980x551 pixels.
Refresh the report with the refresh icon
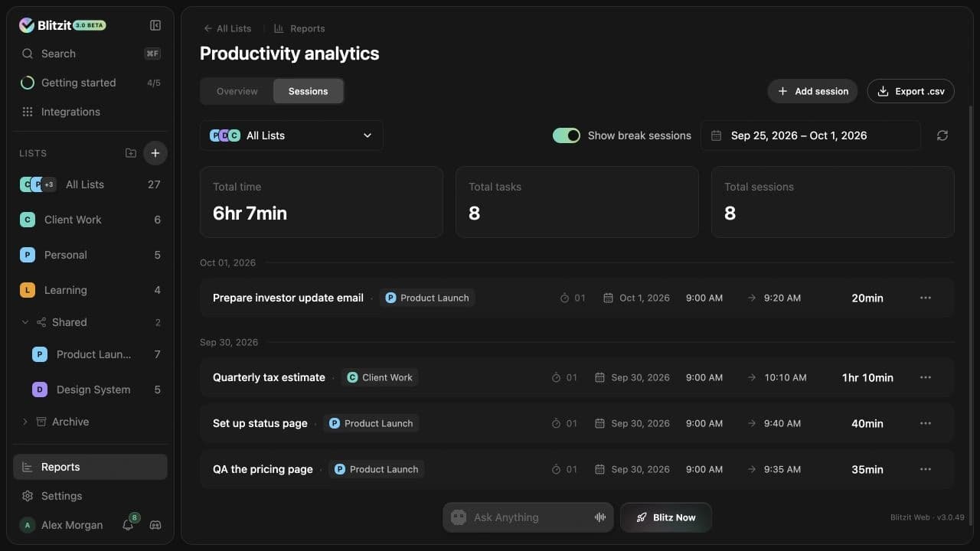(x=942, y=135)
